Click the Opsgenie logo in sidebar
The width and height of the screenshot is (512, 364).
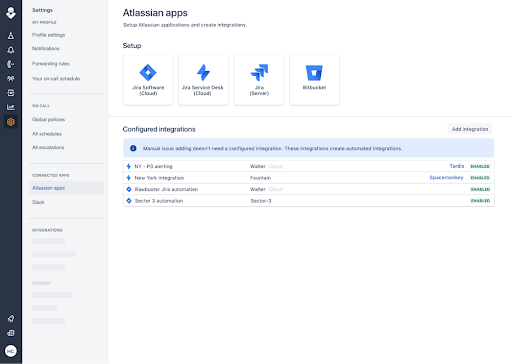(11, 13)
